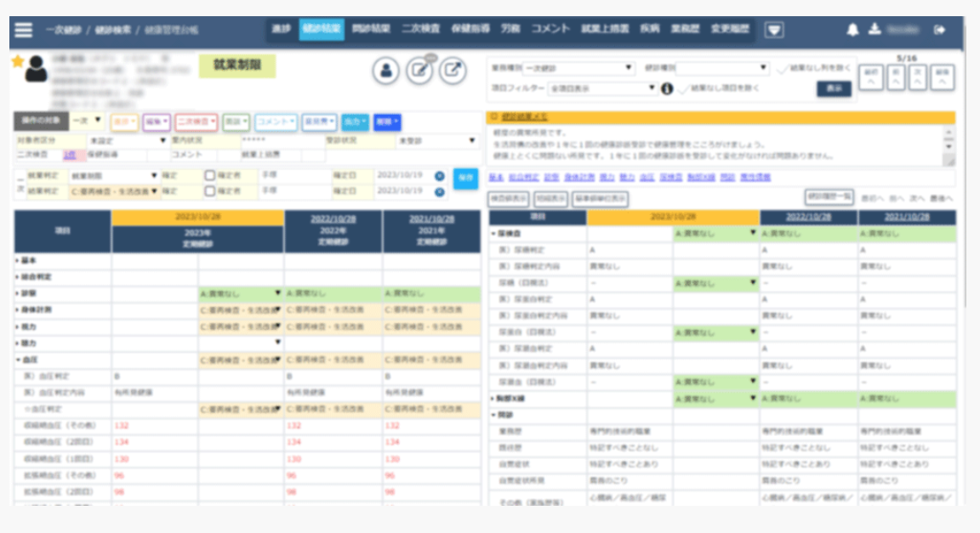
Task: Click the logout icon at top right
Action: click(x=940, y=30)
